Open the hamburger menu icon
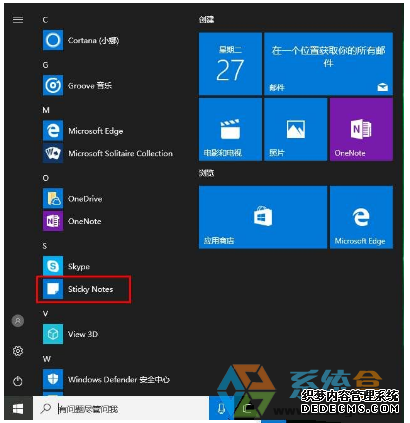Image resolution: width=410 pixels, height=423 pixels. (18, 20)
